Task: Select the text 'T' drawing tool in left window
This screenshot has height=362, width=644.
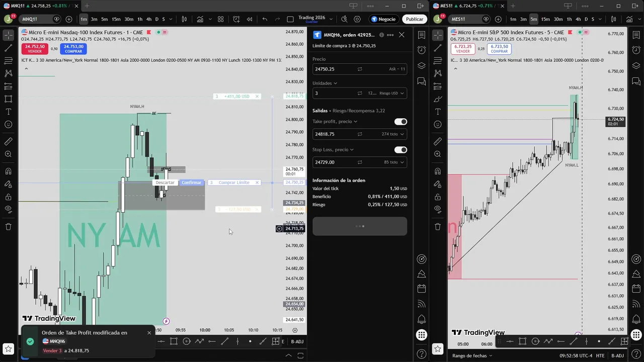Action: (8, 112)
